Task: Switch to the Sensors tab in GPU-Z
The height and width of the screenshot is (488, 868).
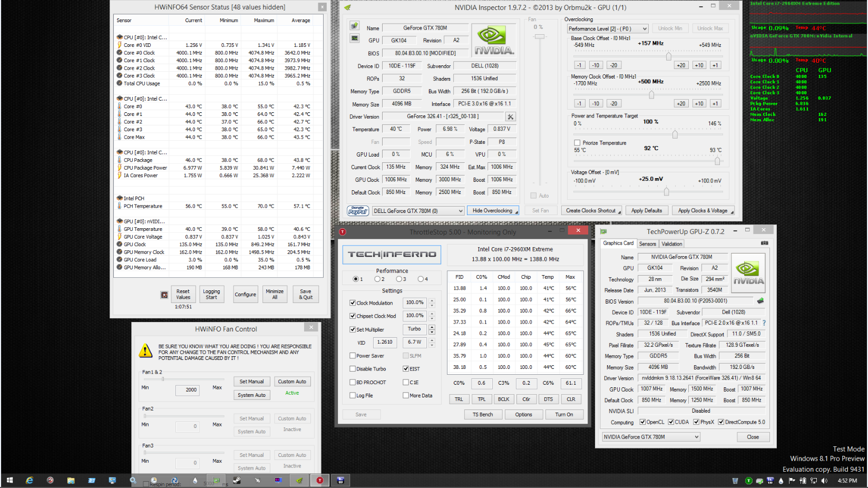Action: (x=648, y=244)
